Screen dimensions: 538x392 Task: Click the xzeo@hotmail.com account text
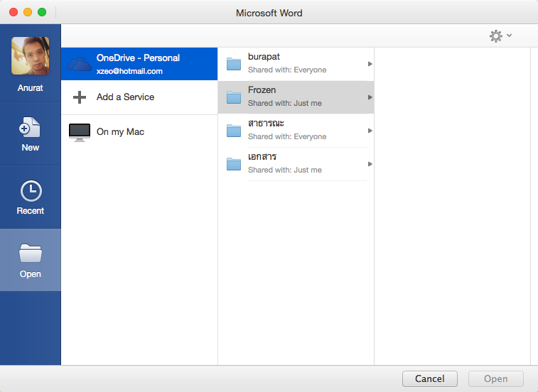click(x=129, y=71)
